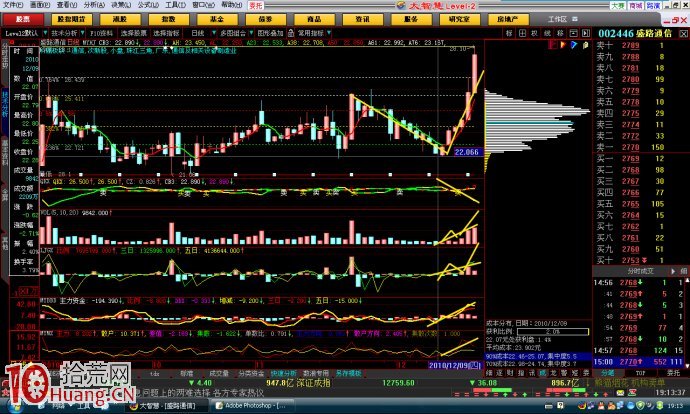The height and width of the screenshot is (414, 690).
Task: Select the 散户专用 indicator tab
Action: pyautogui.click(x=316, y=373)
